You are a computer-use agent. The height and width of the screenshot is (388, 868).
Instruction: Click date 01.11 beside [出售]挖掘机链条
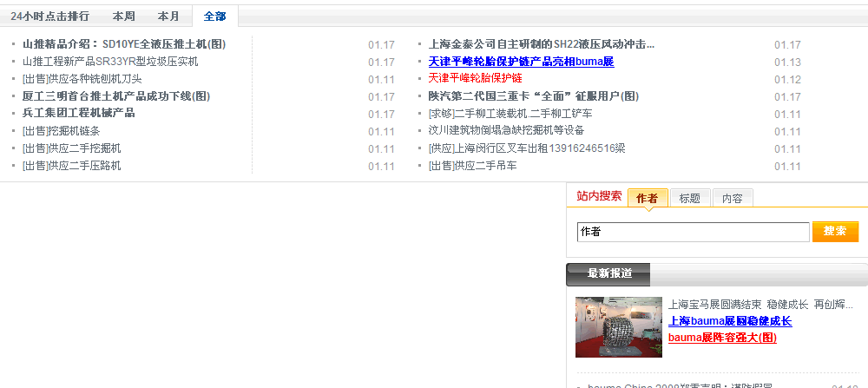[x=381, y=132]
